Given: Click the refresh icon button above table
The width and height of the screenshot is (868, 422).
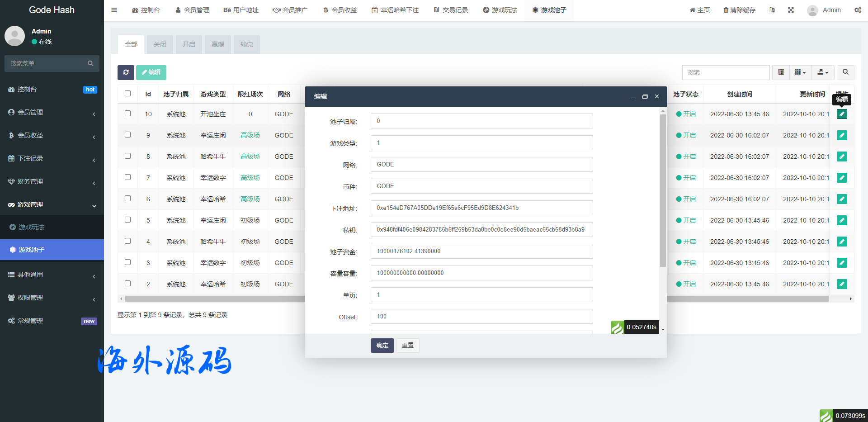Looking at the screenshot, I should click(x=126, y=72).
